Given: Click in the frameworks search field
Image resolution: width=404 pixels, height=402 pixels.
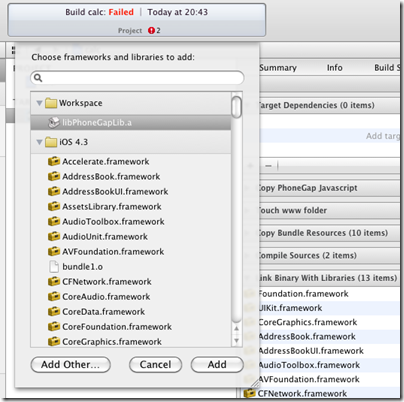Looking at the screenshot, I should coord(137,78).
